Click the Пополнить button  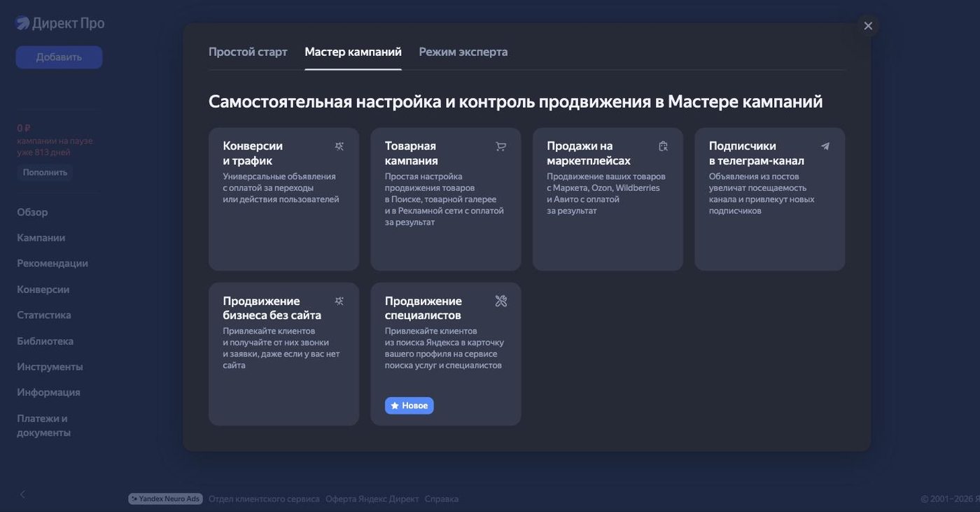45,172
